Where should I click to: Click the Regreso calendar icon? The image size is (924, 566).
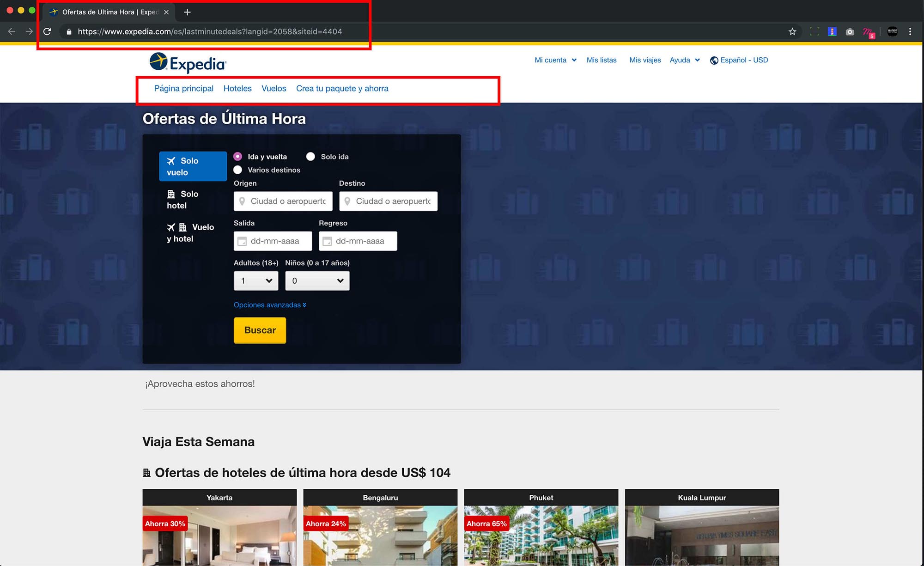[327, 241]
